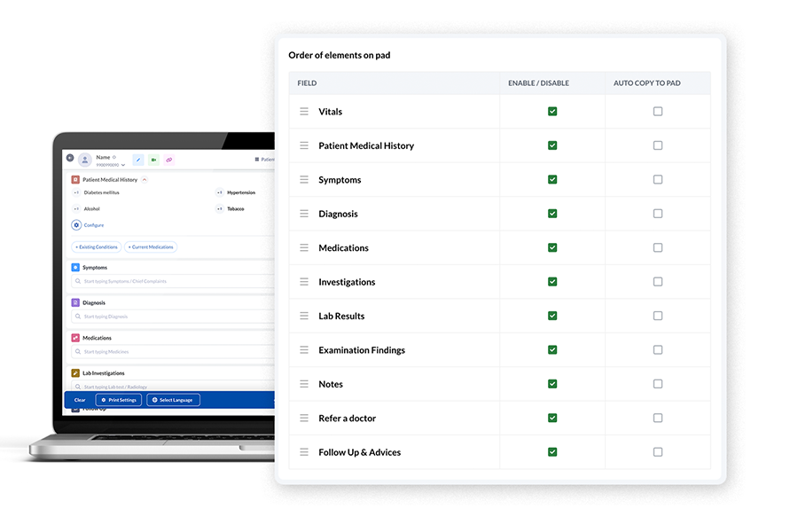Click the Clear button in bottom bar

[x=80, y=400]
